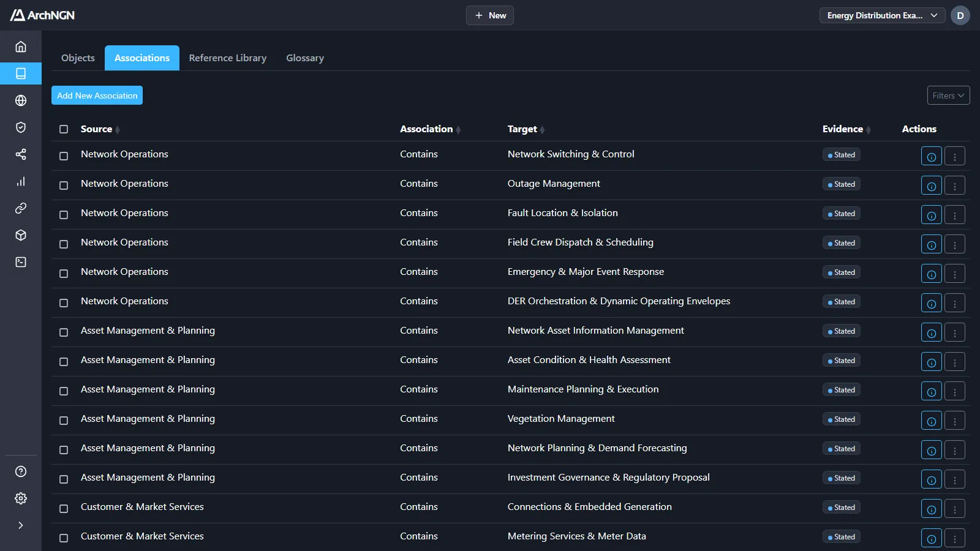Screen dimensions: 980x551
Task: View info for Outage Management row
Action: (931, 186)
